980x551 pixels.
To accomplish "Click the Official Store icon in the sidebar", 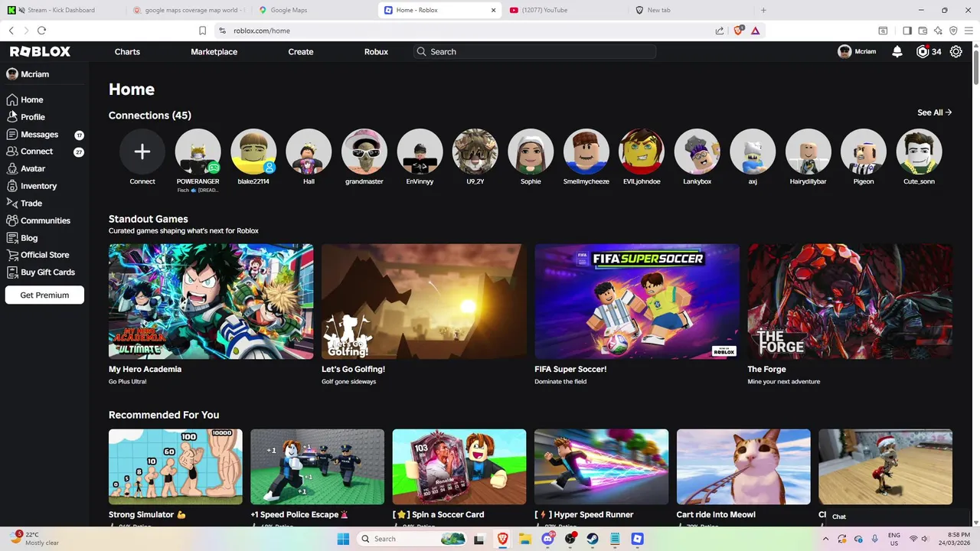I will coord(12,255).
